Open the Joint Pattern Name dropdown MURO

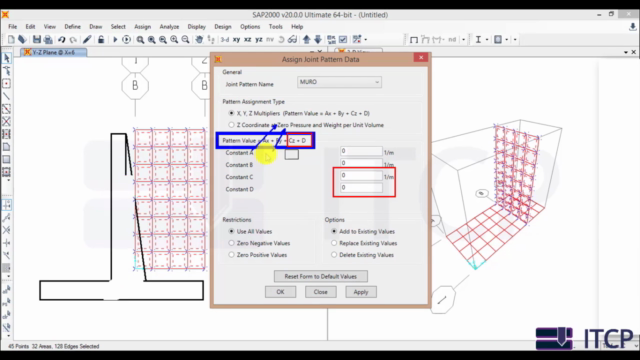pyautogui.click(x=339, y=82)
